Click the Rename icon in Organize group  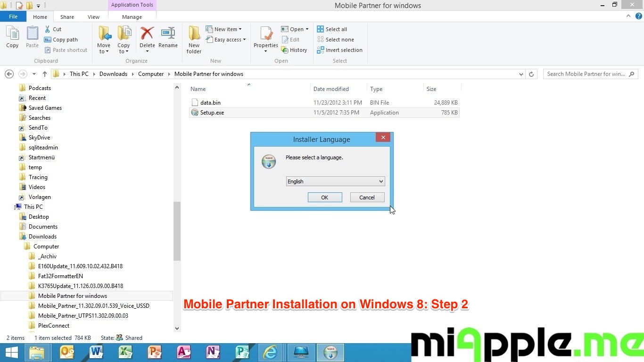click(168, 34)
